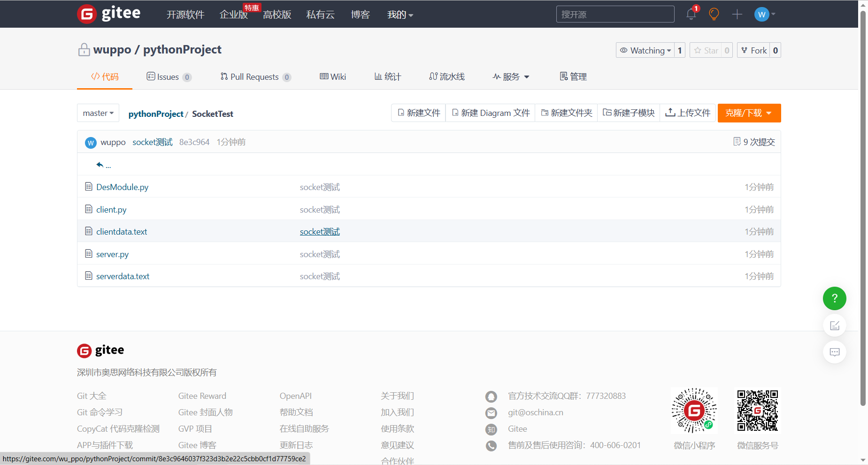The height and width of the screenshot is (465, 868).
Task: Click the 上传文件 upload button
Action: pos(688,113)
